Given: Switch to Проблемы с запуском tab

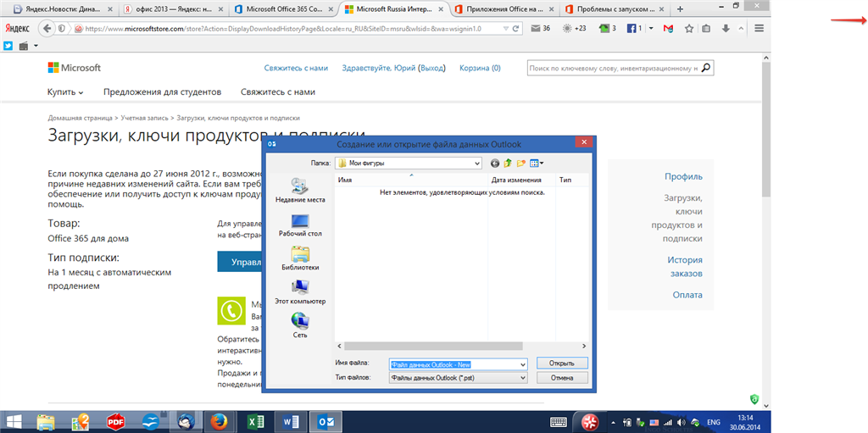Looking at the screenshot, I should coord(614,8).
